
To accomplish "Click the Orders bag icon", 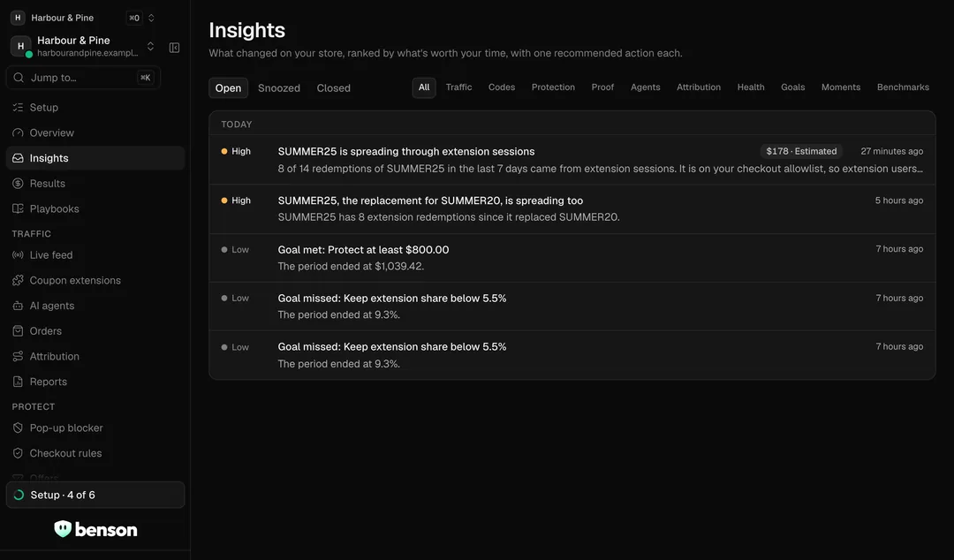I will coord(18,331).
